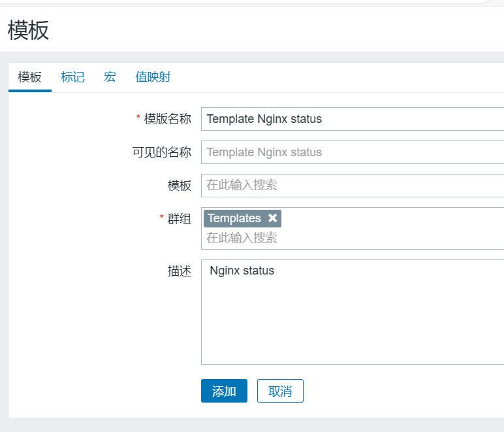Image resolution: width=504 pixels, height=432 pixels.
Task: Open the 宏 tab
Action: (110, 77)
